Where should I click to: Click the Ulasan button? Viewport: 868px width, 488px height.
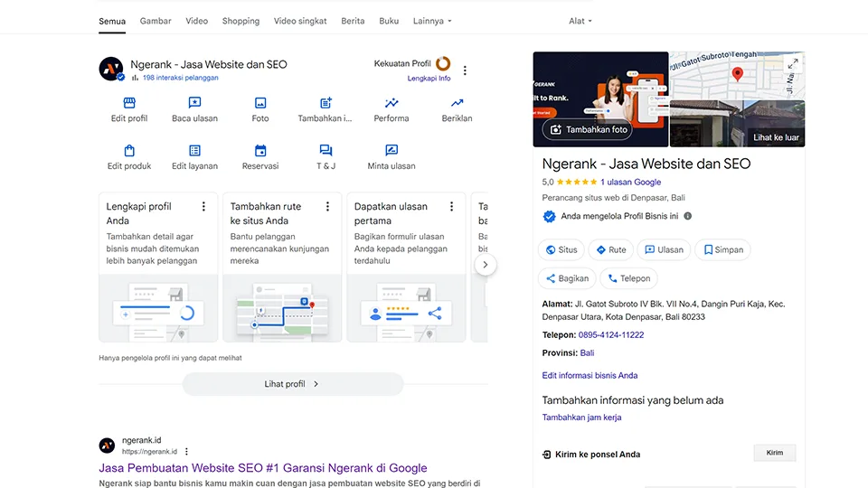664,250
